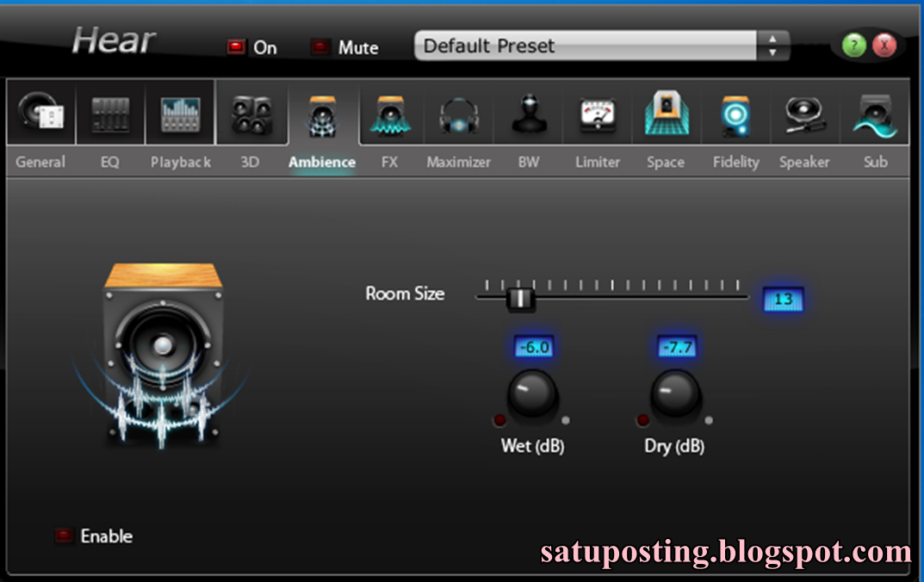
Task: Open the EQ sliders icon
Action: [x=110, y=114]
